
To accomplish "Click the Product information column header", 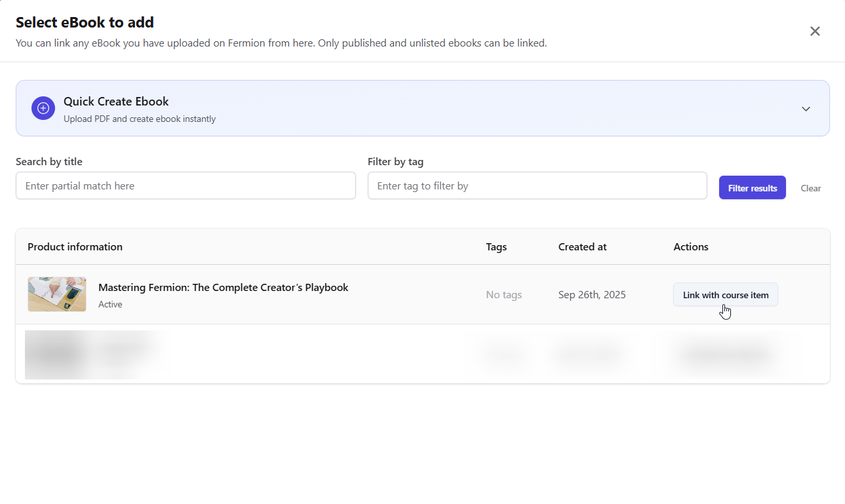I will (x=75, y=247).
